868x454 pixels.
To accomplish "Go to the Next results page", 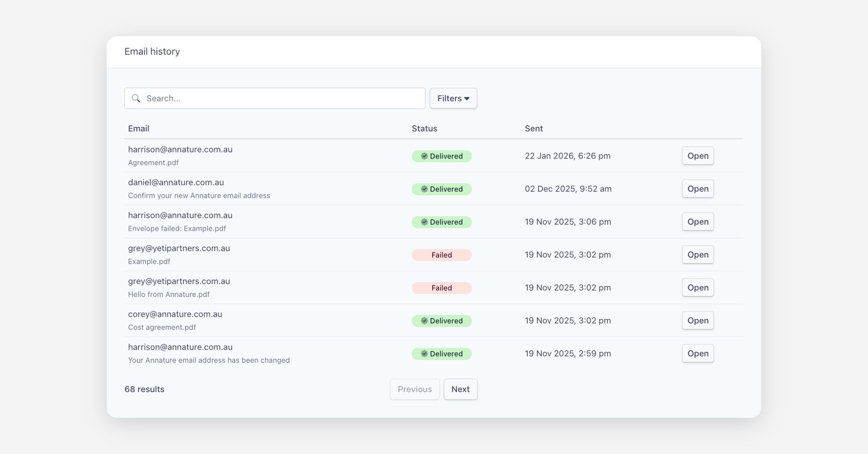I will click(460, 389).
